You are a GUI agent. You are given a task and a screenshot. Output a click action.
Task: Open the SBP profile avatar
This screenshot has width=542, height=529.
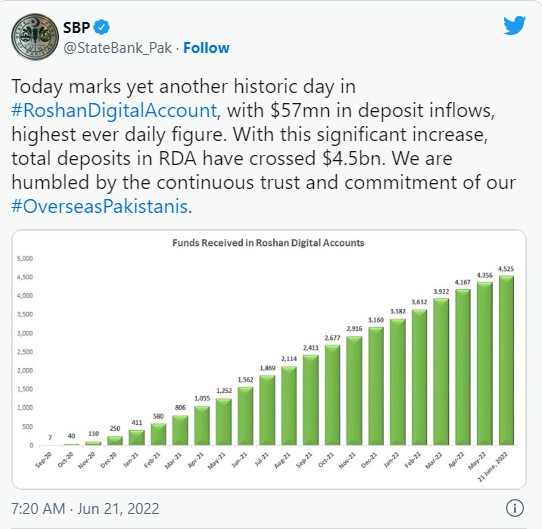click(x=35, y=37)
